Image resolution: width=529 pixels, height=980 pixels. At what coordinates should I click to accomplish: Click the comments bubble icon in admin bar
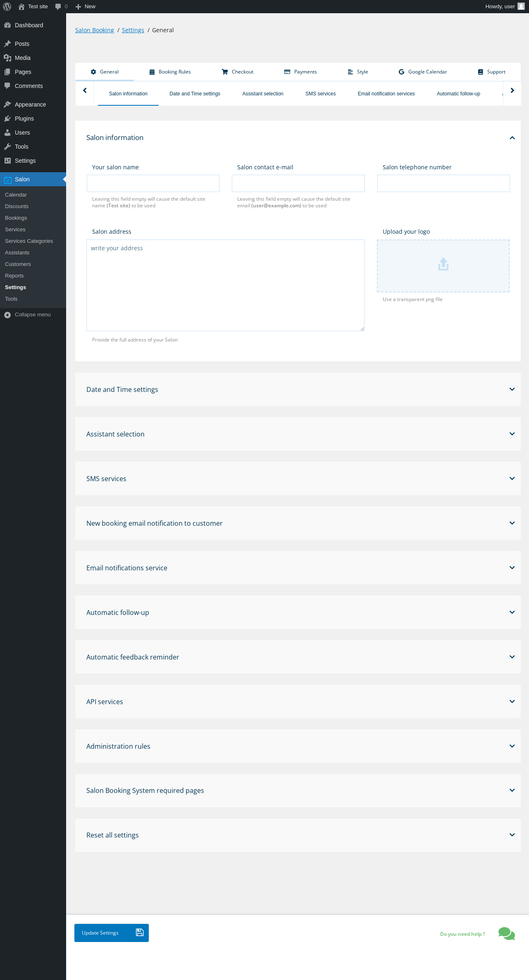[58, 7]
